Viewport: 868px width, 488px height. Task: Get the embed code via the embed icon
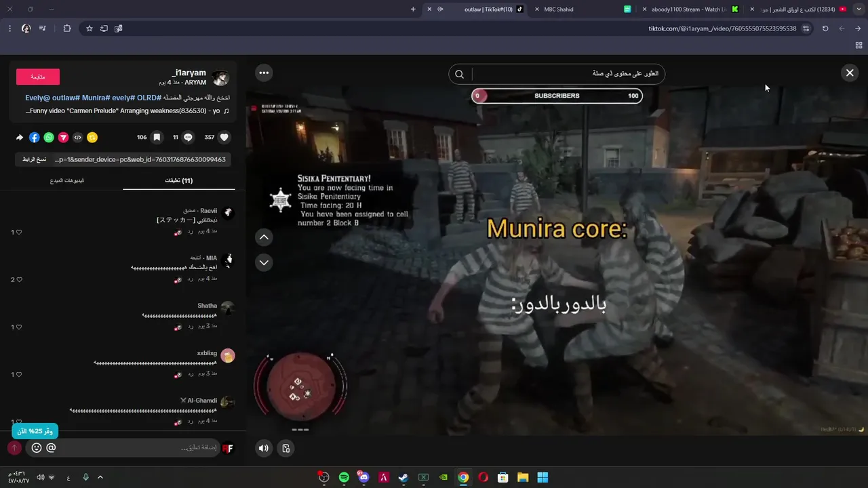point(77,138)
